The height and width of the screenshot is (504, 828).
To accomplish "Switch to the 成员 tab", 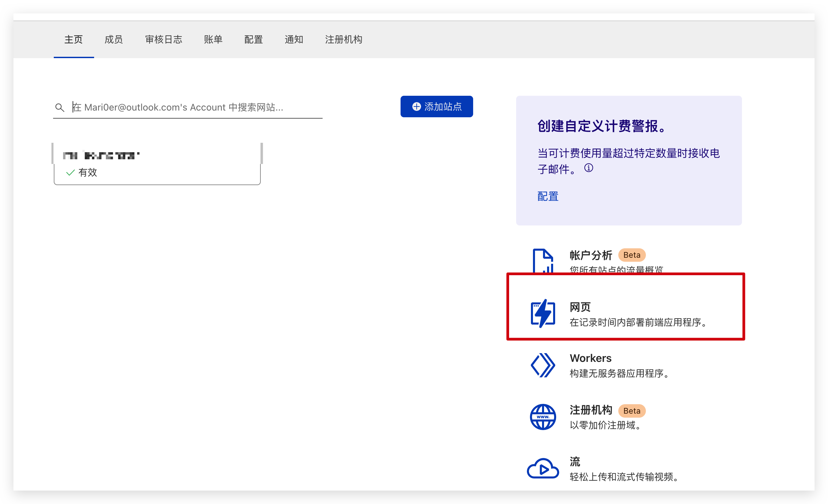I will (x=114, y=40).
